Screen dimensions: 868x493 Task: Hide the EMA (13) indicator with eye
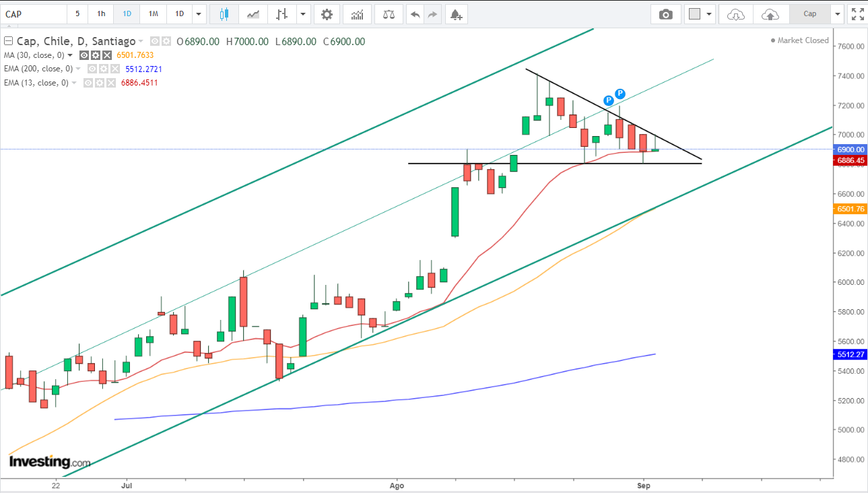click(88, 83)
